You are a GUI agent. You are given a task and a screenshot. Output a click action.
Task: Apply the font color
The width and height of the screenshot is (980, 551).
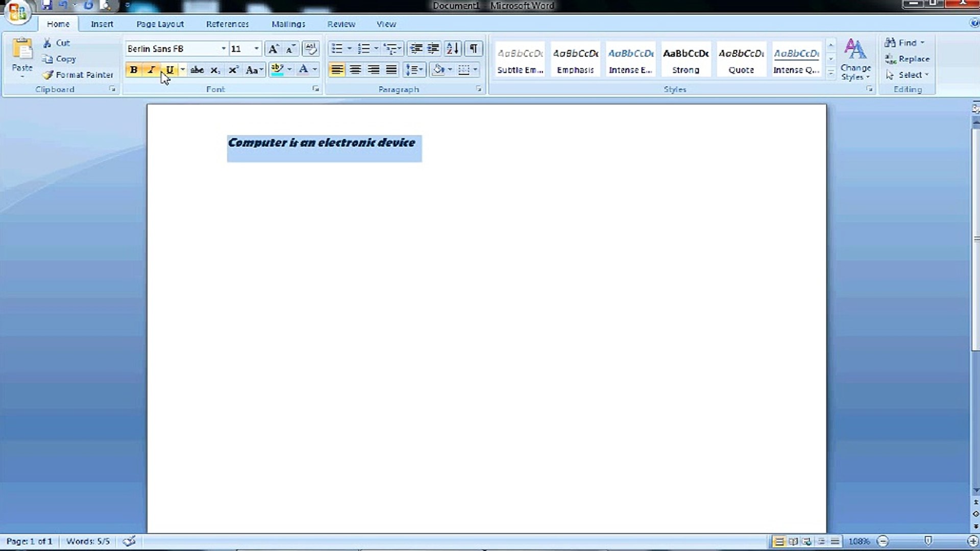click(x=303, y=70)
